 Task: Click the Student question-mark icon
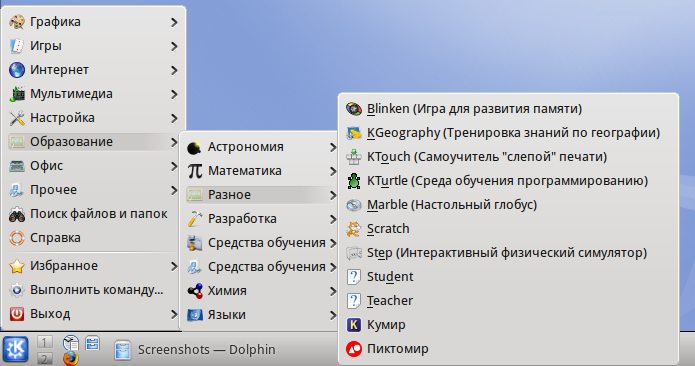pyautogui.click(x=354, y=276)
